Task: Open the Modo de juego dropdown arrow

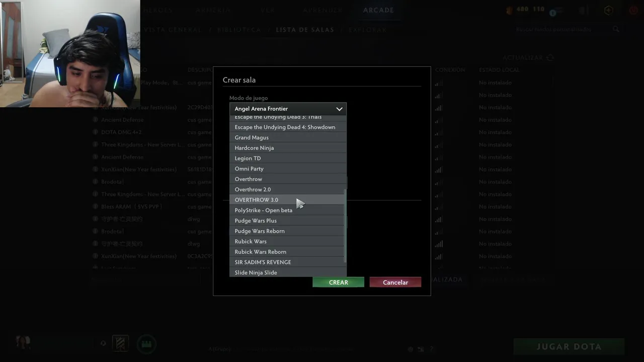Action: (x=339, y=109)
